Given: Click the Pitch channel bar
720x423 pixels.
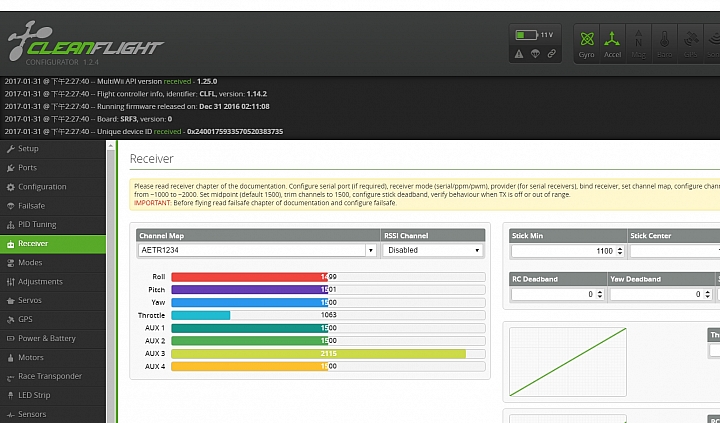Looking at the screenshot, I should tap(328, 290).
